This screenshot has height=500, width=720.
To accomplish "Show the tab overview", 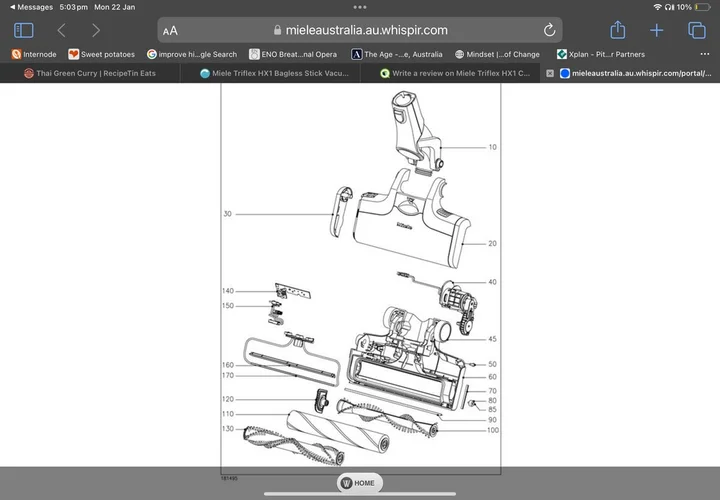I will click(x=697, y=30).
